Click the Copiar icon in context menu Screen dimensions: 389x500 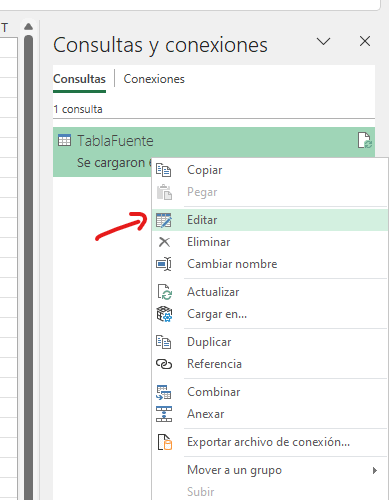164,170
